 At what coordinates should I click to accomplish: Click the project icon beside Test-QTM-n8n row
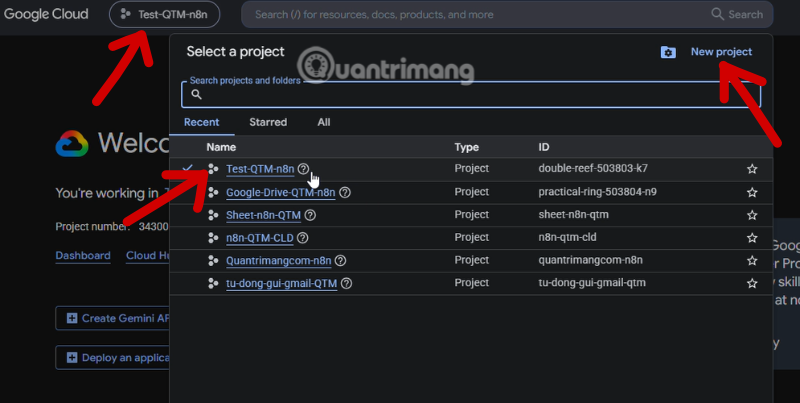[x=213, y=169]
